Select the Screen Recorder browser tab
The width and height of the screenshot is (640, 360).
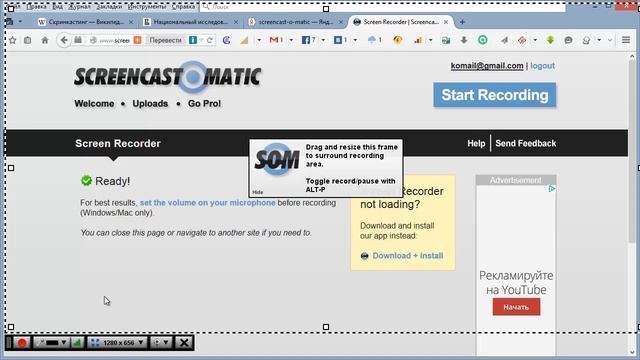coord(400,22)
